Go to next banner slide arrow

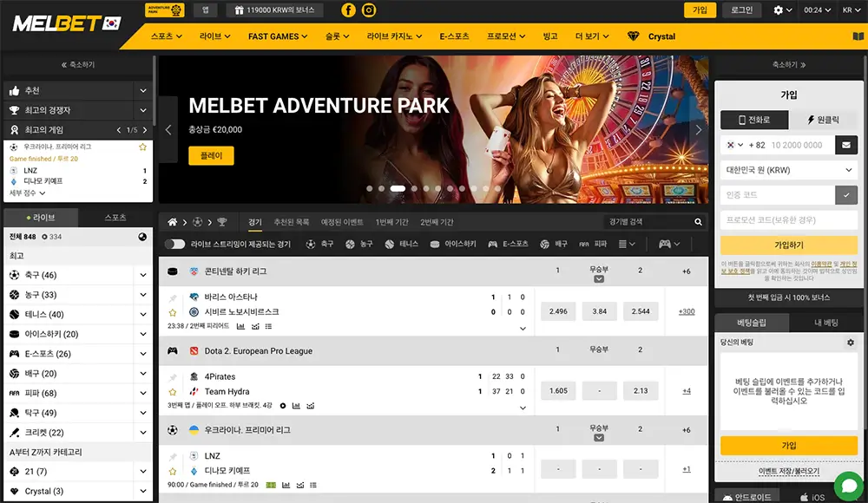click(x=698, y=130)
